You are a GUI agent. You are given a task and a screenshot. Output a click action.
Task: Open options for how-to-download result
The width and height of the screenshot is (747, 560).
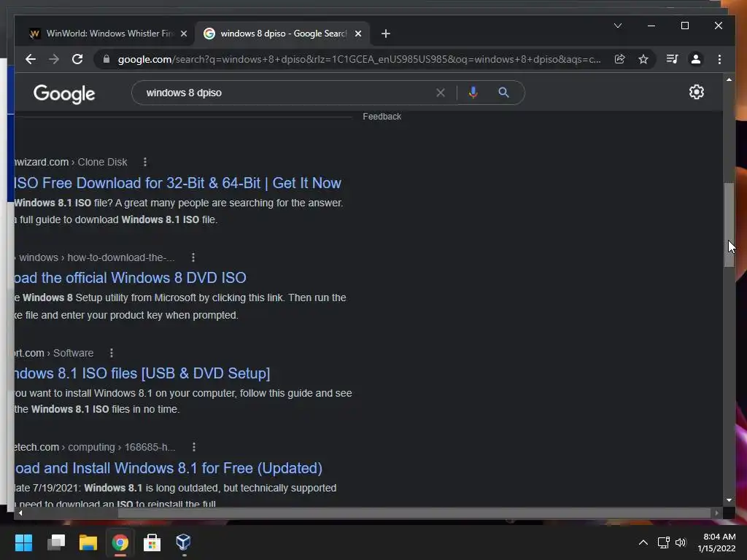pos(193,257)
